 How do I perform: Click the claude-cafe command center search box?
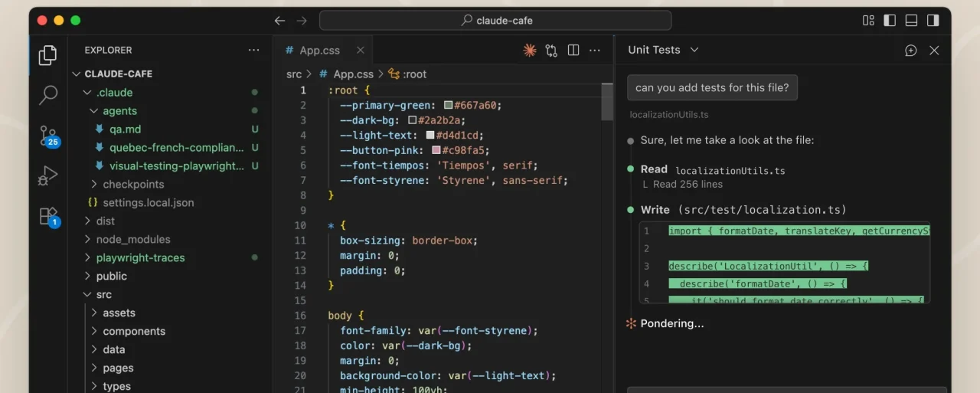click(495, 21)
